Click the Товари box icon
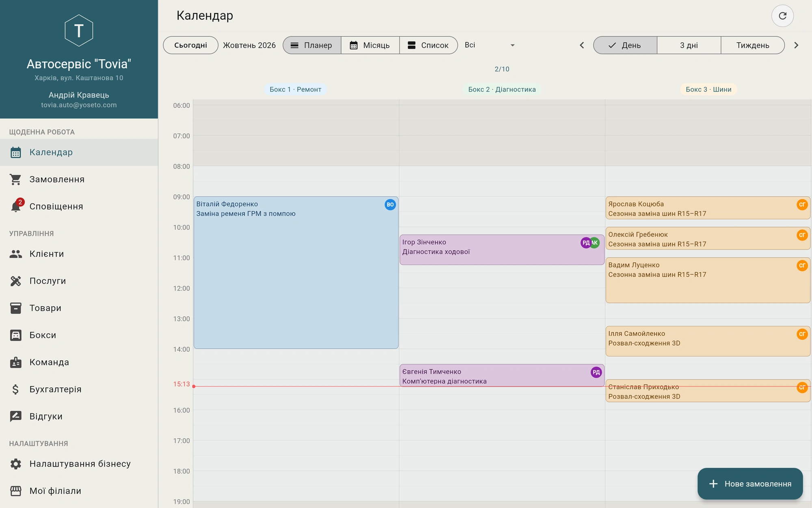812x508 pixels. (x=15, y=308)
